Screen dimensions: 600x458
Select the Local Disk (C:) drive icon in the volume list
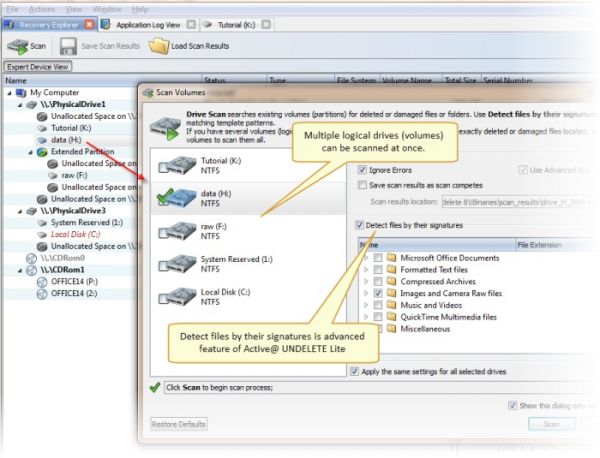pyautogui.click(x=176, y=299)
